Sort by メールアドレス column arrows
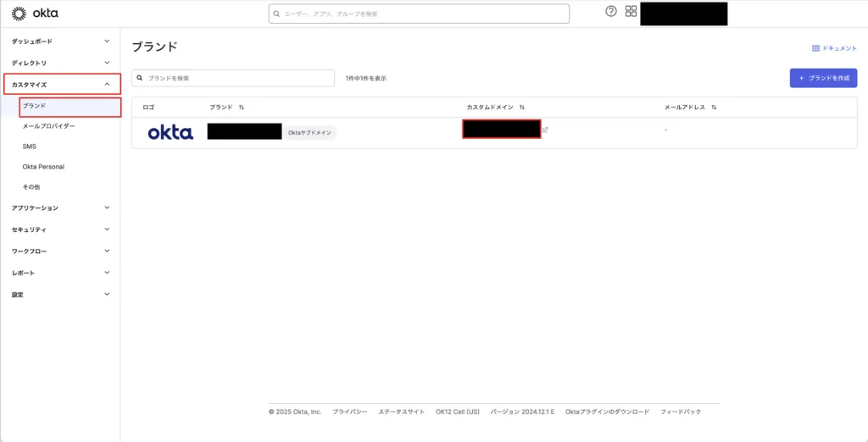 pyautogui.click(x=714, y=108)
